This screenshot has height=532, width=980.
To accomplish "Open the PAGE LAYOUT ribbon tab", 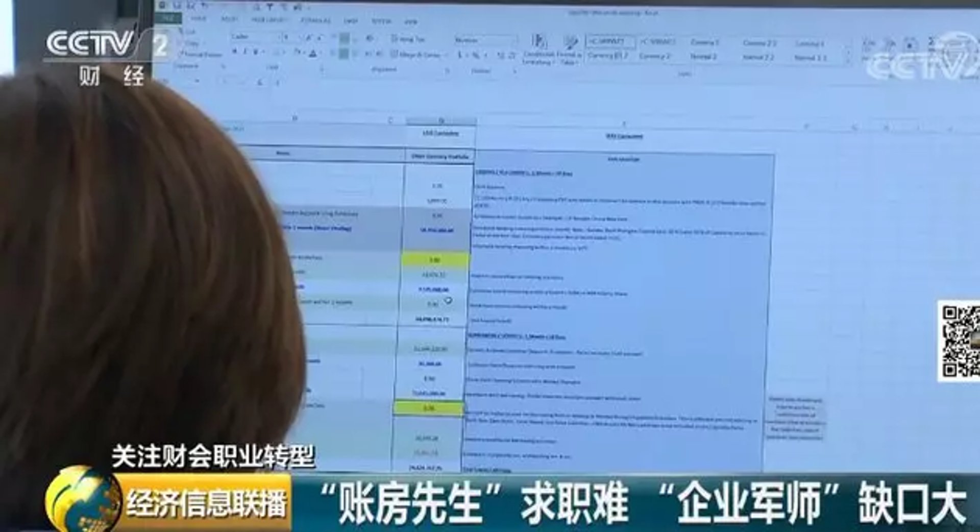I will [x=268, y=20].
